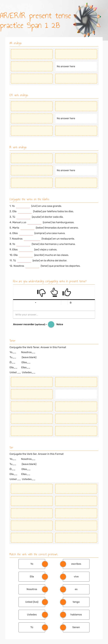Click orange connector dot beside escribes
The width and height of the screenshot is (108, 644).
coord(63,564)
